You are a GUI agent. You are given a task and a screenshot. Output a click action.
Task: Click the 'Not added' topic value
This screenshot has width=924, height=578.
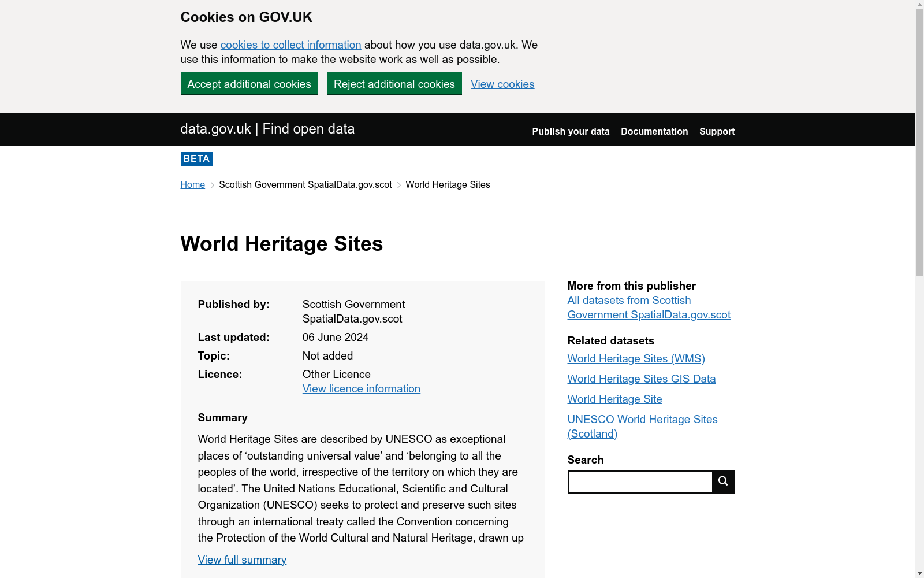327,356
